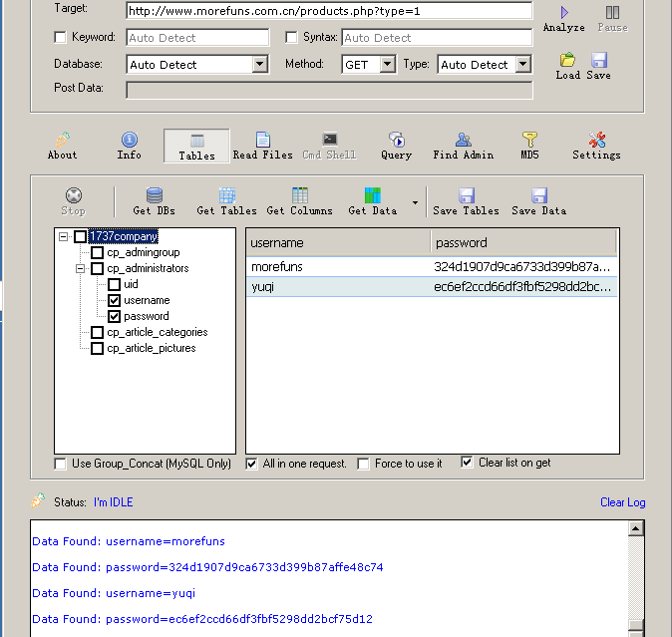Viewport: 672px width, 637px height.
Task: Click the Clear Log link
Action: [x=623, y=502]
